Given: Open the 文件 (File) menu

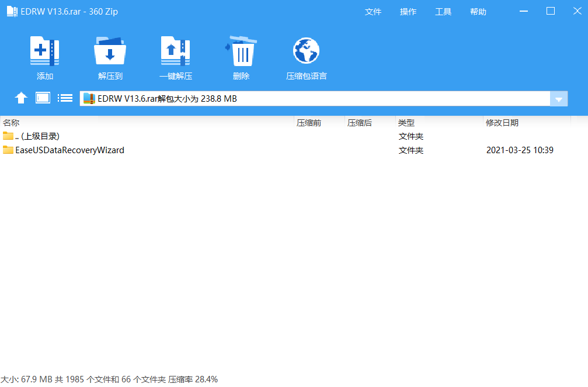Looking at the screenshot, I should 373,11.
